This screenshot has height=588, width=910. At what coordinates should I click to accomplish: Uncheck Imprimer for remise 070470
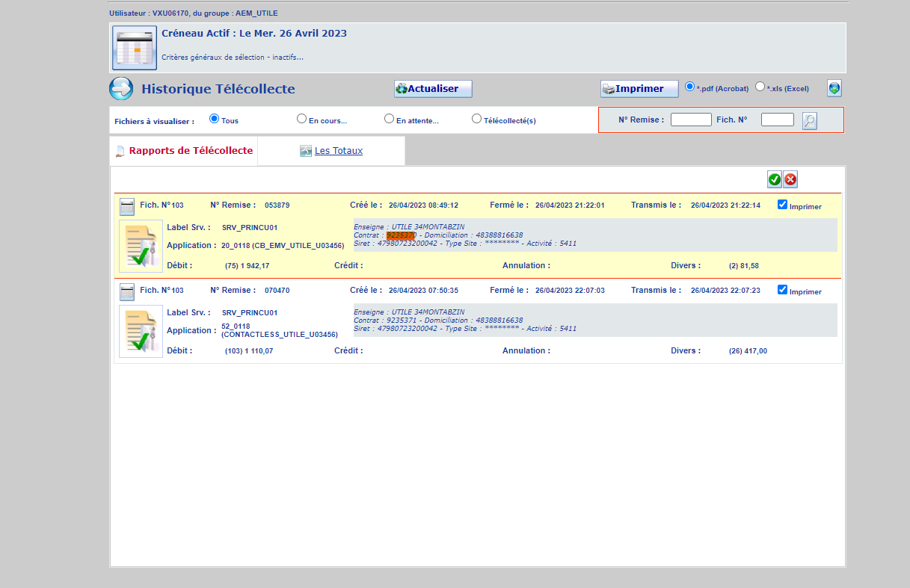point(782,290)
